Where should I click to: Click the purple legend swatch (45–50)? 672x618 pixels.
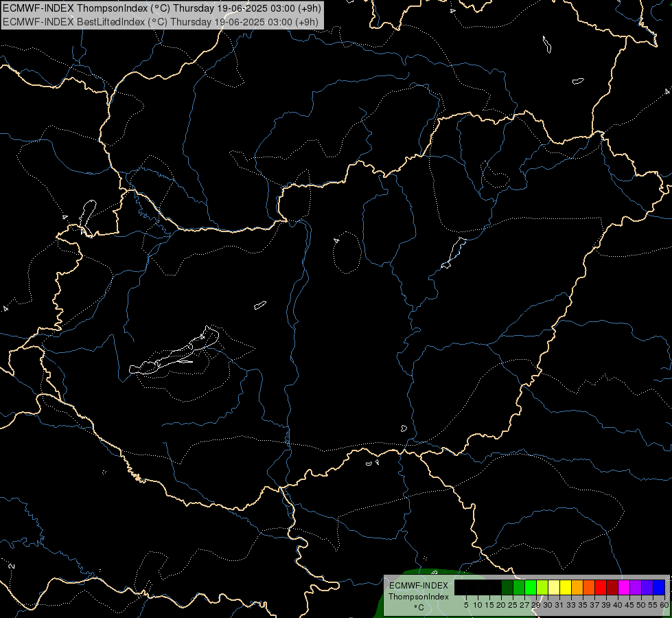point(636,588)
